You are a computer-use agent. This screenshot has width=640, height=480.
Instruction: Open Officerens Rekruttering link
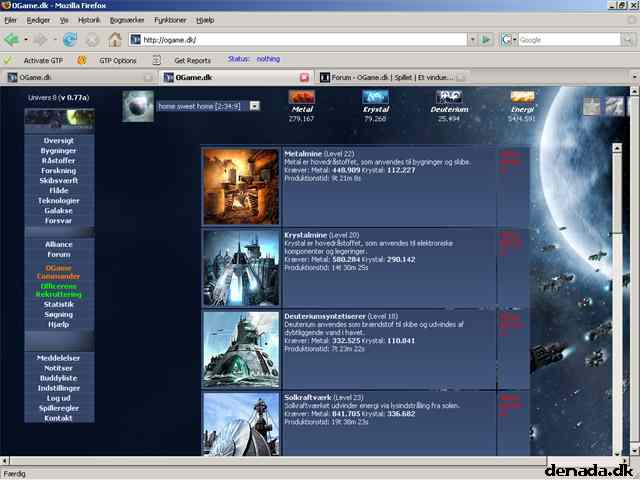(x=58, y=290)
